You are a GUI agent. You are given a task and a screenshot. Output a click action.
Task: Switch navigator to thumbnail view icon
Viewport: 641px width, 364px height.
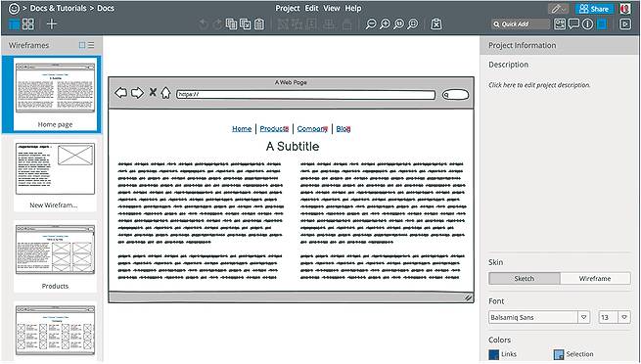82,45
